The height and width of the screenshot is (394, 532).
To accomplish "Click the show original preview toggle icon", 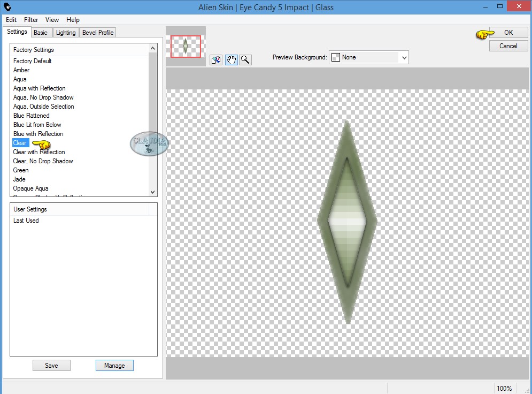I will tap(216, 60).
